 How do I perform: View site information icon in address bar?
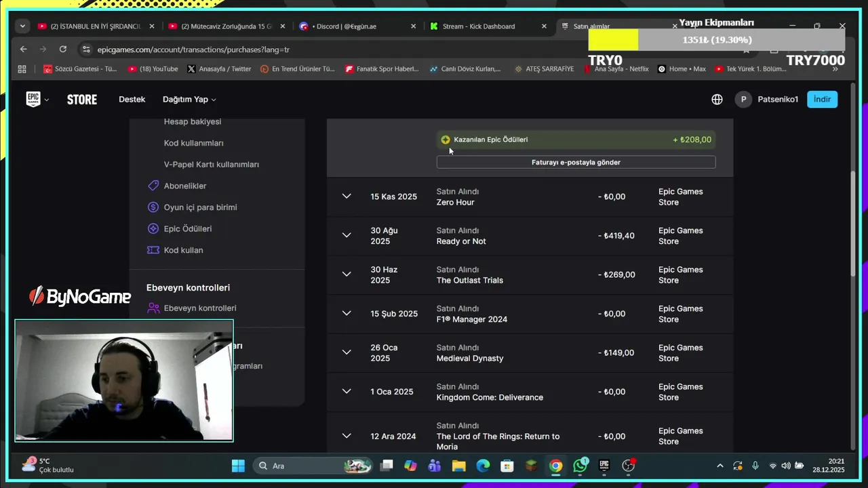[x=85, y=49]
